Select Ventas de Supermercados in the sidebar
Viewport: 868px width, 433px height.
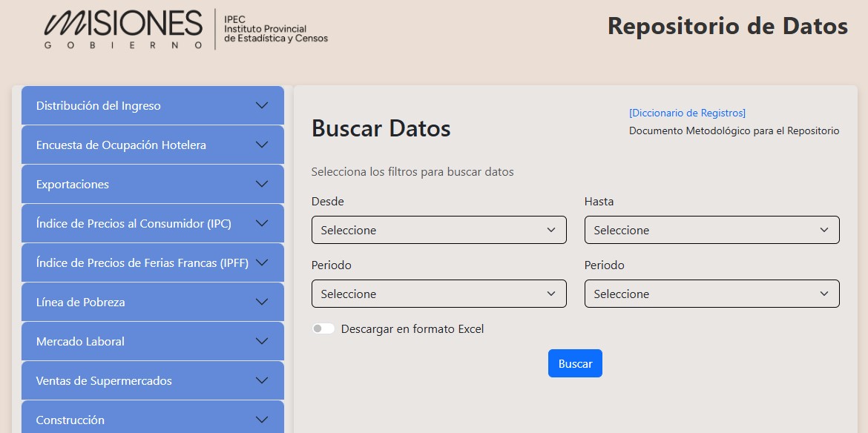[152, 380]
